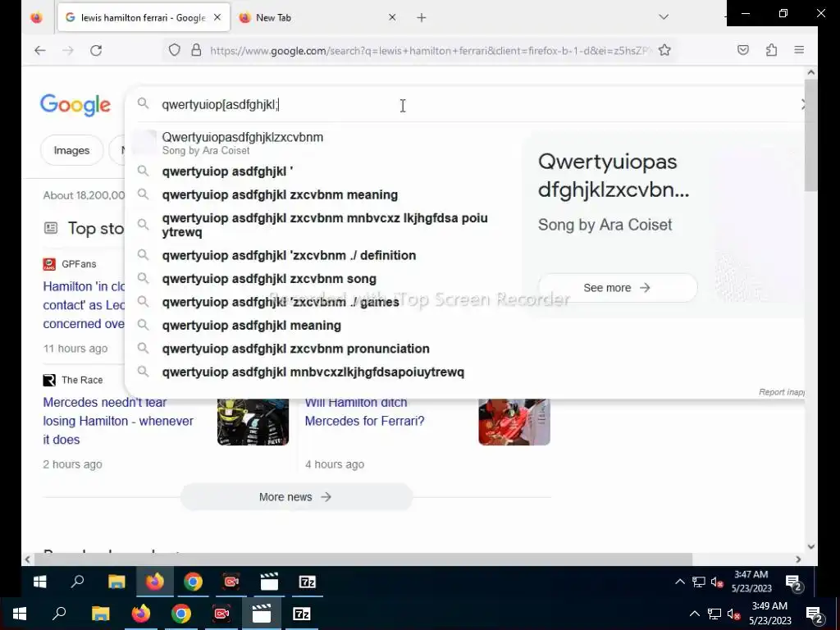Open the screen recorder app on bottom taskbar
The width and height of the screenshot is (840, 630).
tap(221, 614)
